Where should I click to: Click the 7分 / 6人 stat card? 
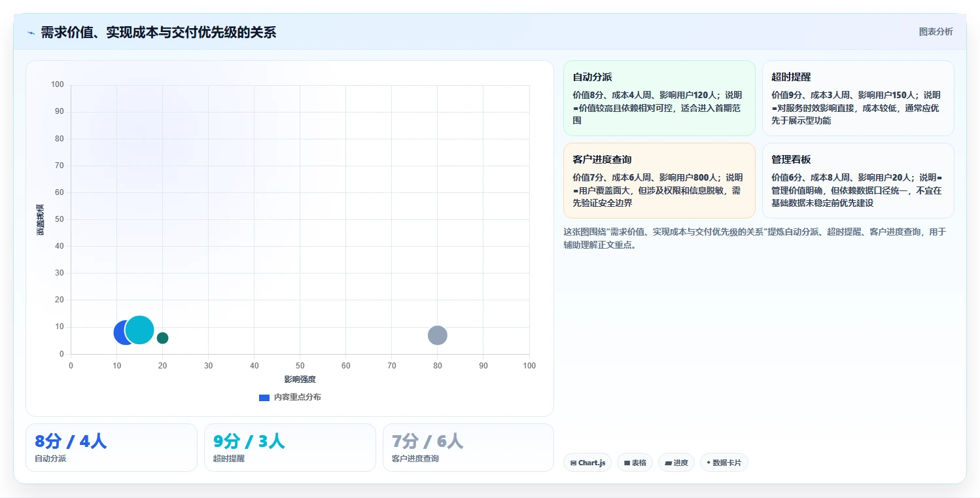click(468, 448)
